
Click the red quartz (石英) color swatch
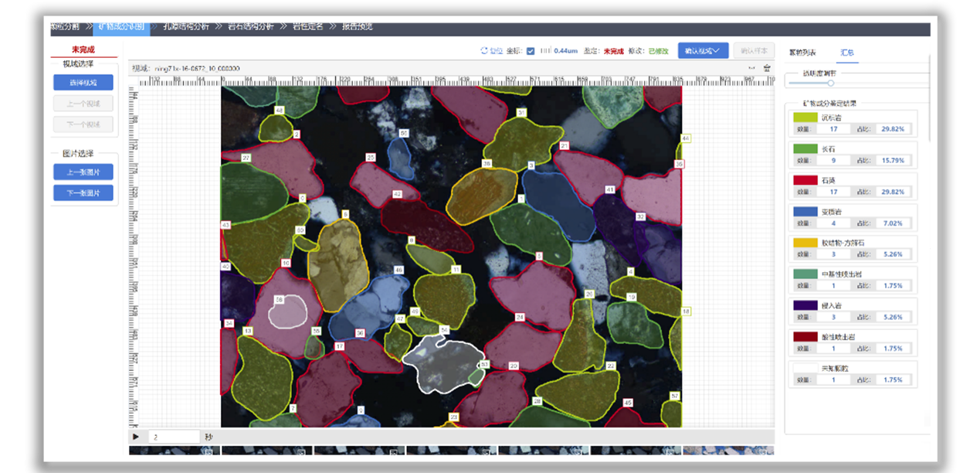coord(805,180)
